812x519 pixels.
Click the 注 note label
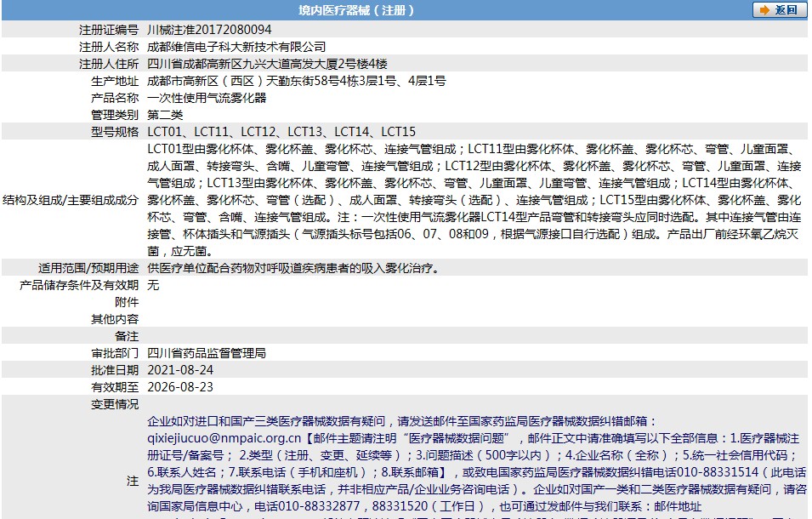pyautogui.click(x=133, y=481)
